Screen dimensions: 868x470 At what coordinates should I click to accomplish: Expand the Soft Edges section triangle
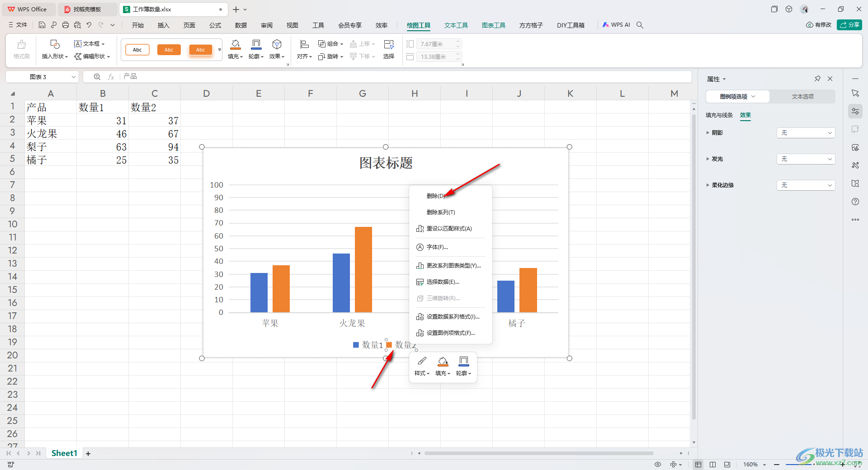(x=708, y=185)
